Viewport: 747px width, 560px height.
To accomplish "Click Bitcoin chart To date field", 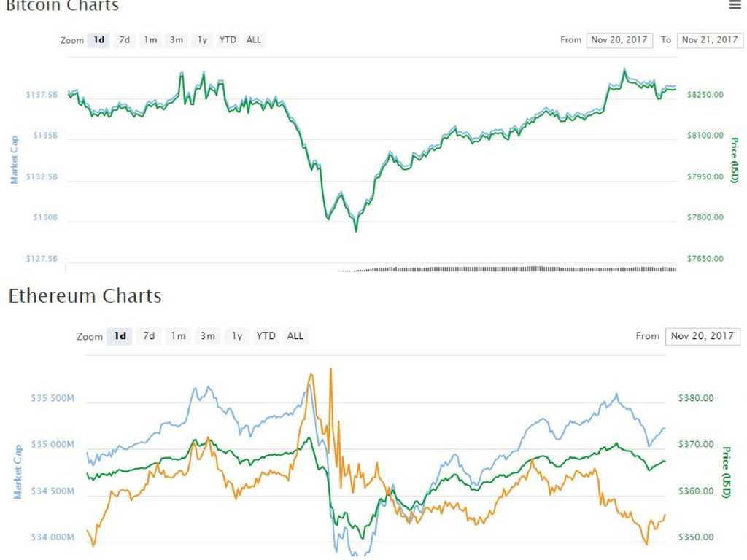I will click(x=709, y=40).
